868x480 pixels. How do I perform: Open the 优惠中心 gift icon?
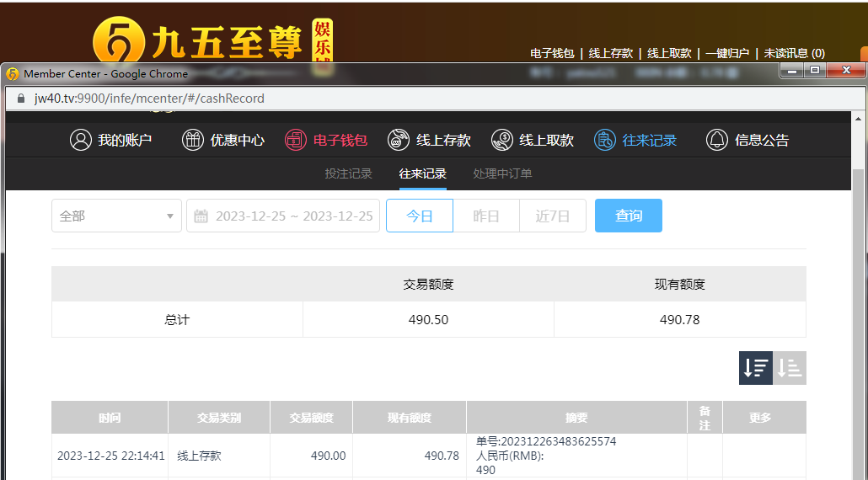(193, 140)
